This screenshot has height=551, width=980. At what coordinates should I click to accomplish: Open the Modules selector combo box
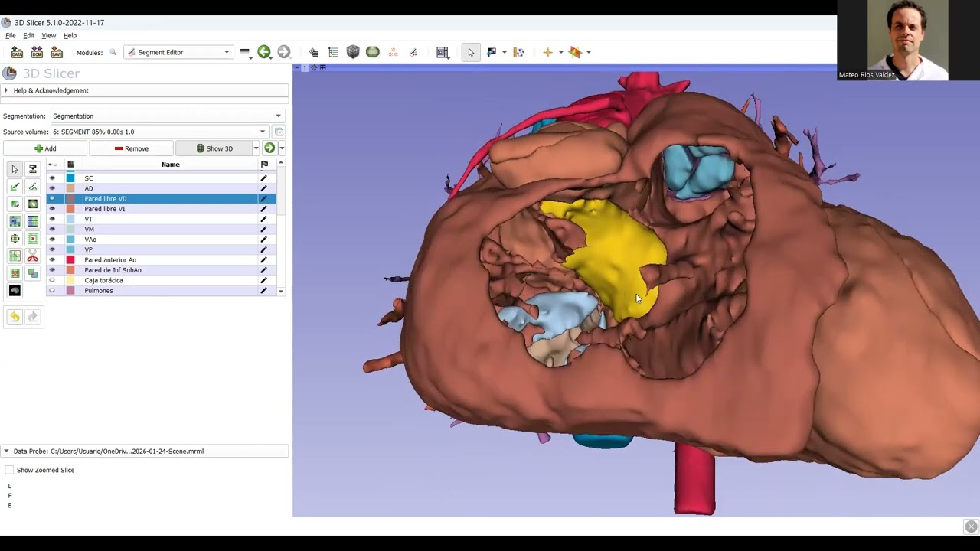[x=178, y=52]
